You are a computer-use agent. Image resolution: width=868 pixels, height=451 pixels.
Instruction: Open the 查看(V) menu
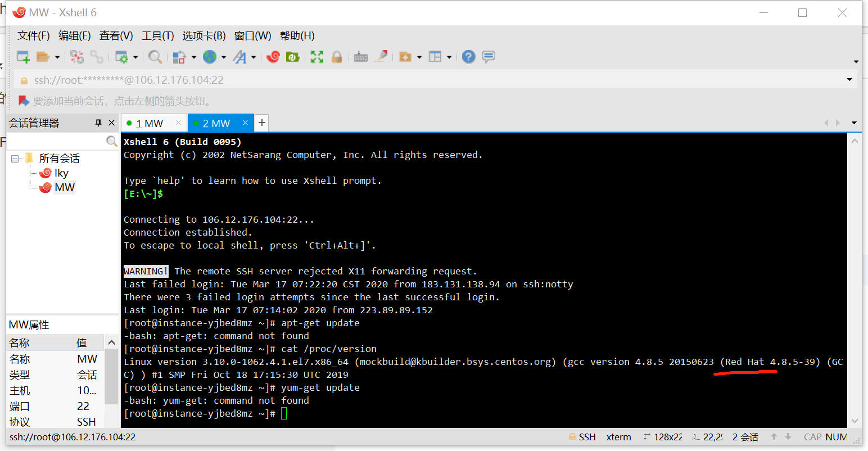pyautogui.click(x=116, y=35)
